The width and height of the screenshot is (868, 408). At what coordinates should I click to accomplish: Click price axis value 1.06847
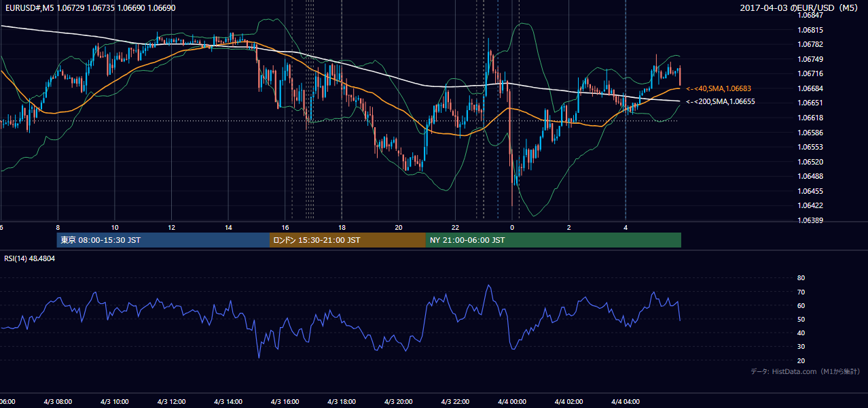point(810,15)
